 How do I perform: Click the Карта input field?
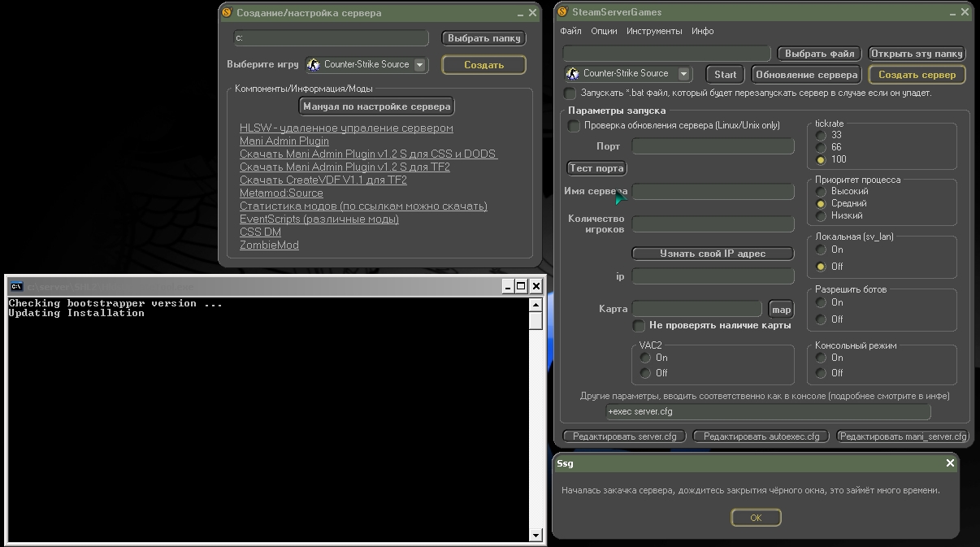coord(697,309)
